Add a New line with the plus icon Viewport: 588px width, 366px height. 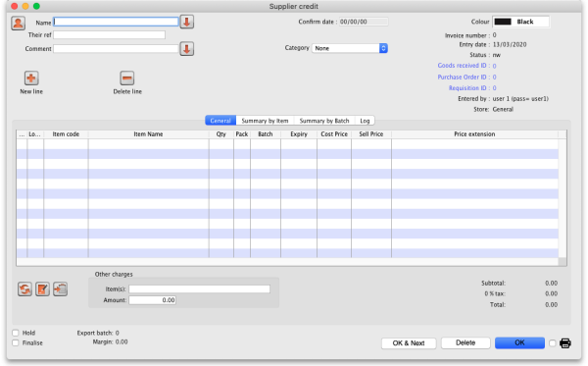(x=31, y=78)
